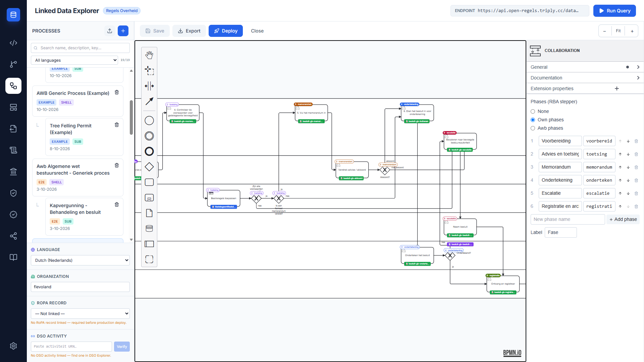Viewport: 644px width, 362px height.
Task: Delete Tree Felling Permit process
Action: pos(117,125)
